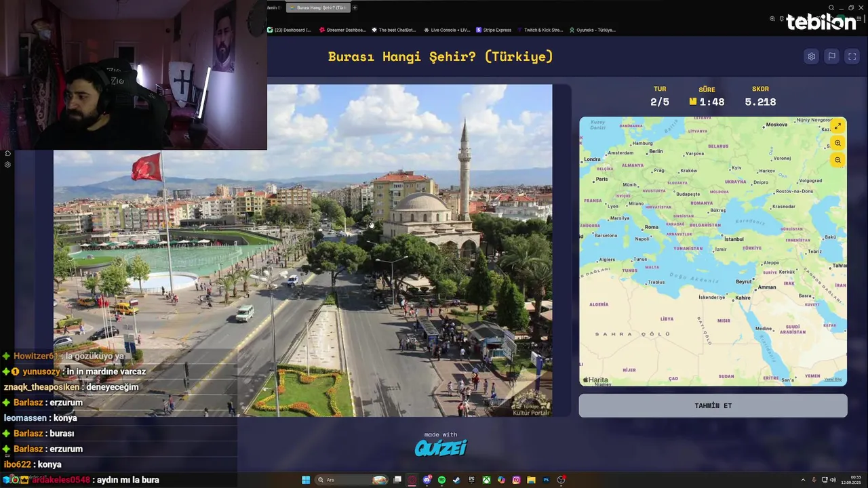
Task: Open the Live Console bookmark
Action: pyautogui.click(x=447, y=30)
